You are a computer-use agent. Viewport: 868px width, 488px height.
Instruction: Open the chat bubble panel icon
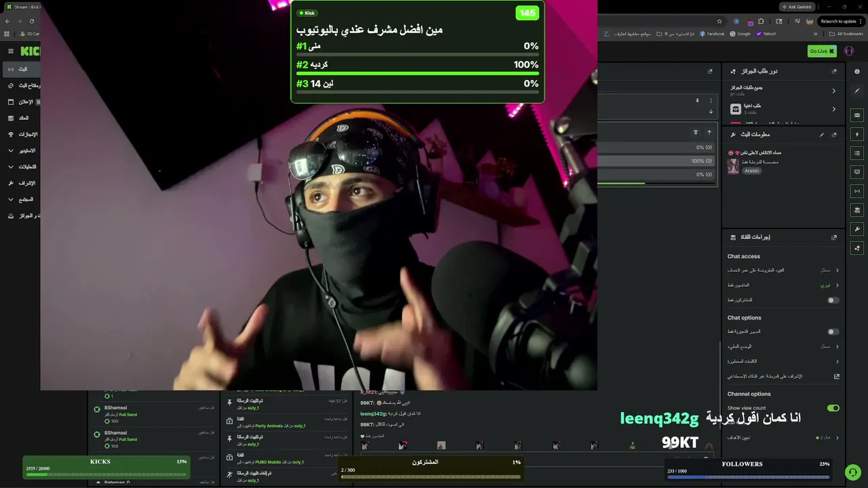(857, 172)
